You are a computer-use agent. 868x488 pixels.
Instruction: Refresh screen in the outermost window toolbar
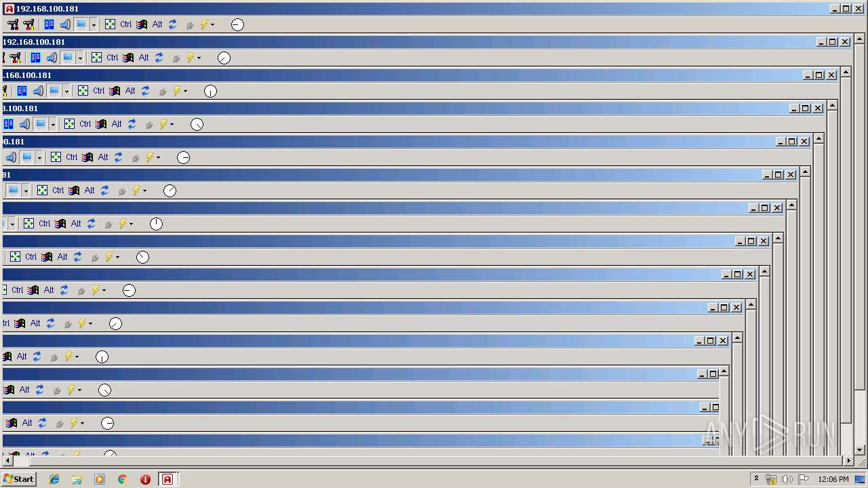point(173,24)
